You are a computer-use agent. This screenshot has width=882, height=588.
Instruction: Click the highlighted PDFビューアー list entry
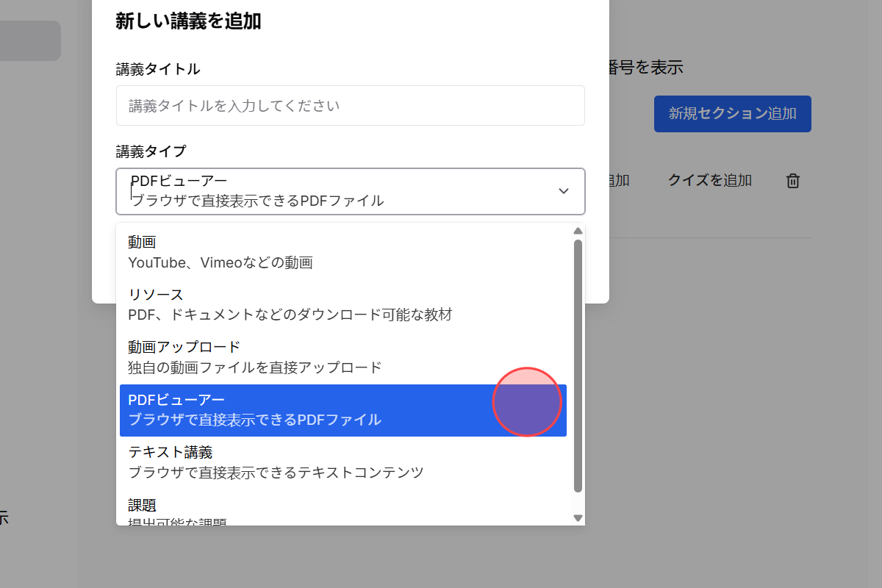294,409
